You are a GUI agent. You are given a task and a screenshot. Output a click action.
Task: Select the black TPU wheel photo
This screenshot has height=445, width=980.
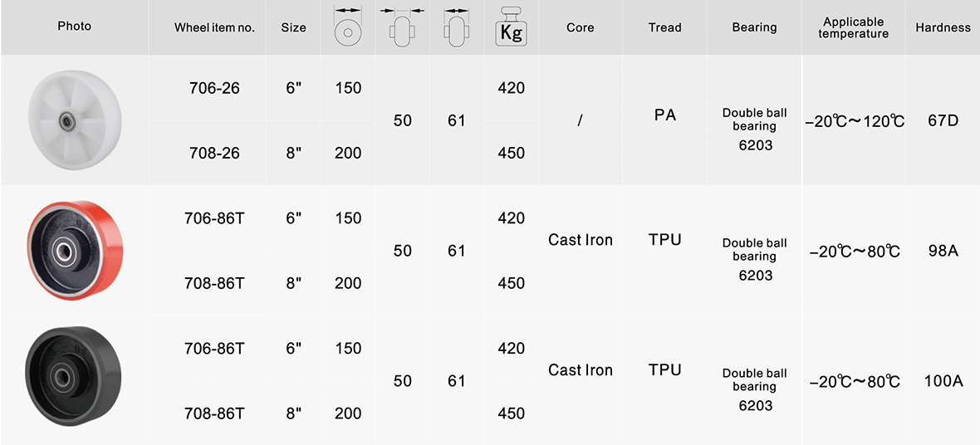74,376
